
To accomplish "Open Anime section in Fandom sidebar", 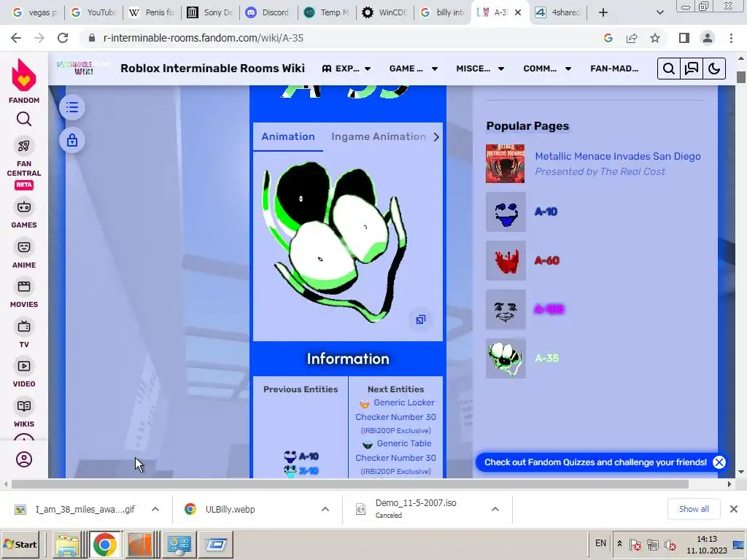I will click(24, 254).
